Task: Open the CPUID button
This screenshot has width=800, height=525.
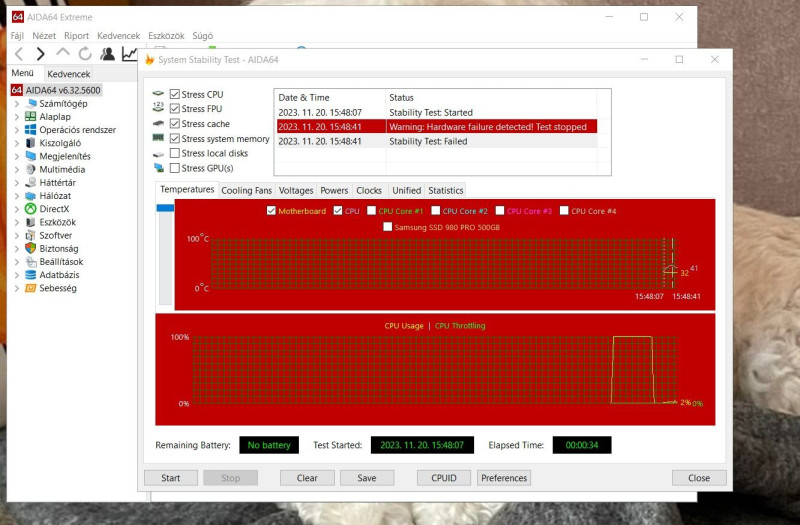Action: 444,478
